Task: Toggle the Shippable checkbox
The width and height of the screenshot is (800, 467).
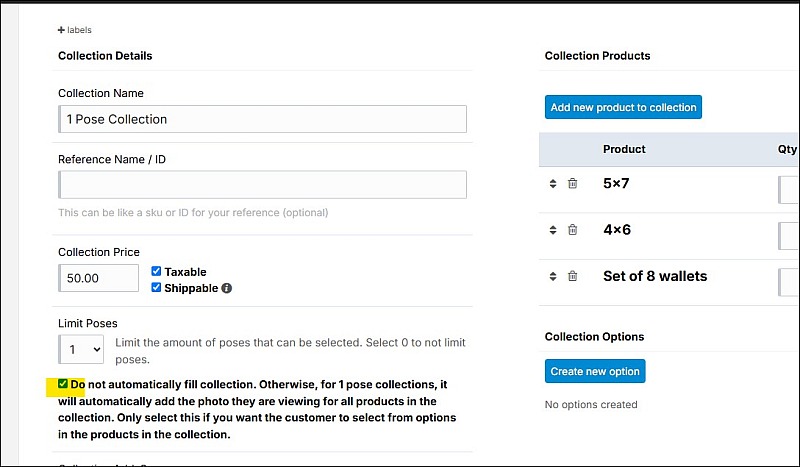Action: [x=156, y=288]
